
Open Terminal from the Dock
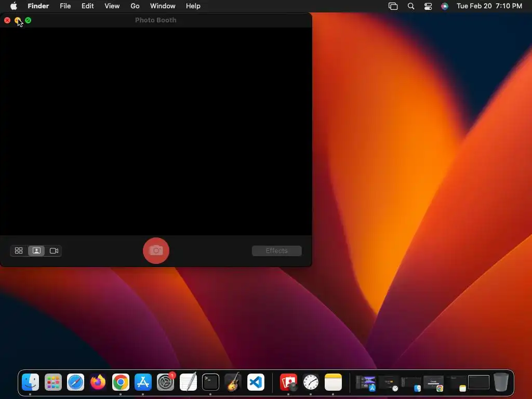210,382
